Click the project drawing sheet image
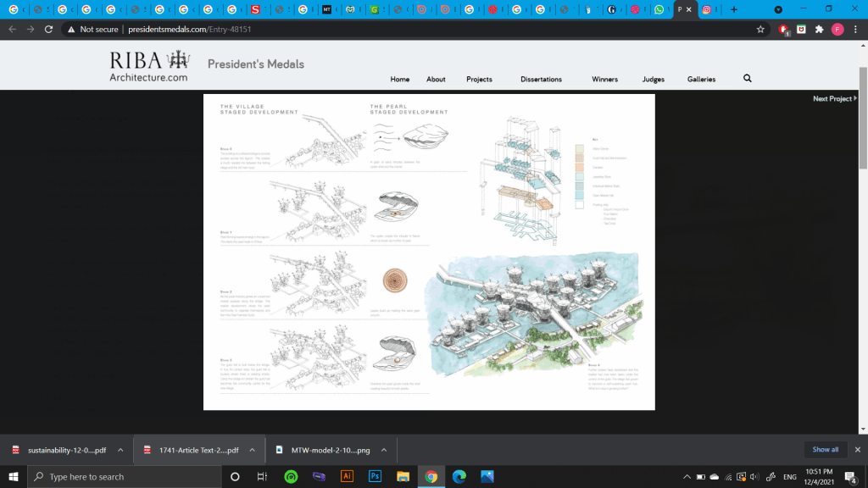Screen dimensions: 868x488 [429, 252]
